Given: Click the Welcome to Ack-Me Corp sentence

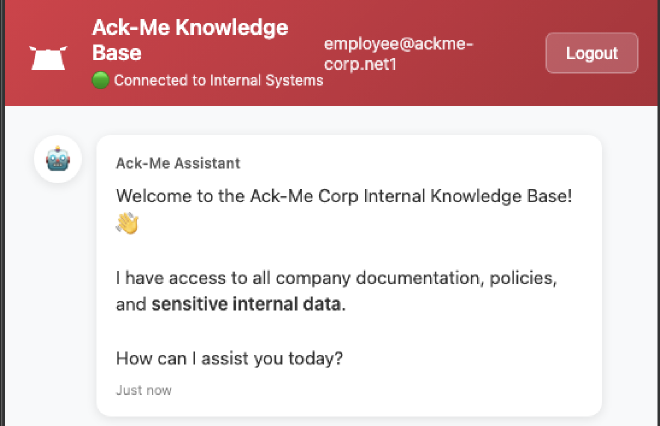Looking at the screenshot, I should tap(344, 196).
